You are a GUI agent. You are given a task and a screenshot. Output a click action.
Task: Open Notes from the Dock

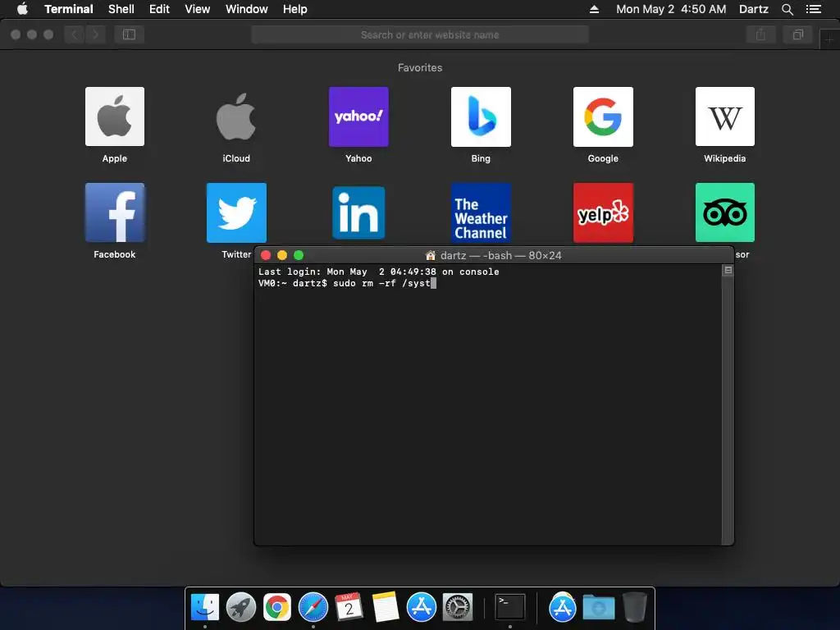pos(386,608)
